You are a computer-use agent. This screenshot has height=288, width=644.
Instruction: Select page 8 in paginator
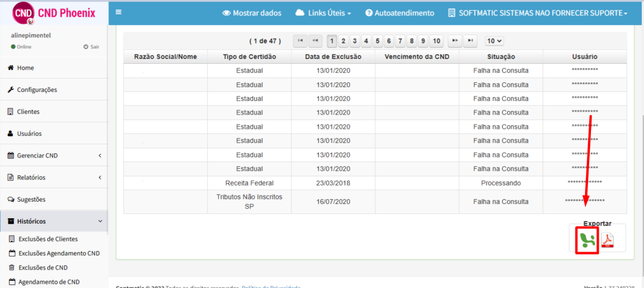tap(412, 41)
